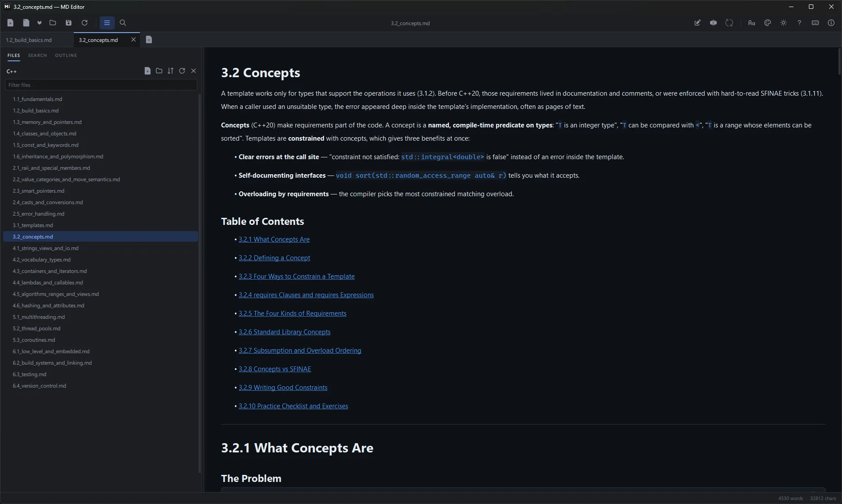Open the sort order arrows in Files panel
The image size is (842, 504).
170,71
